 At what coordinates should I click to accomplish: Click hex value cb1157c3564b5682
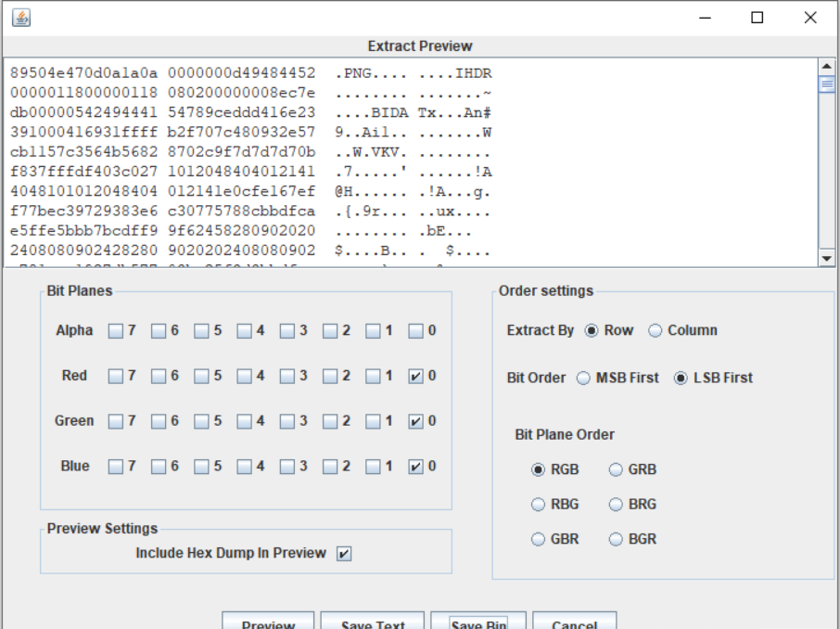tap(84, 152)
